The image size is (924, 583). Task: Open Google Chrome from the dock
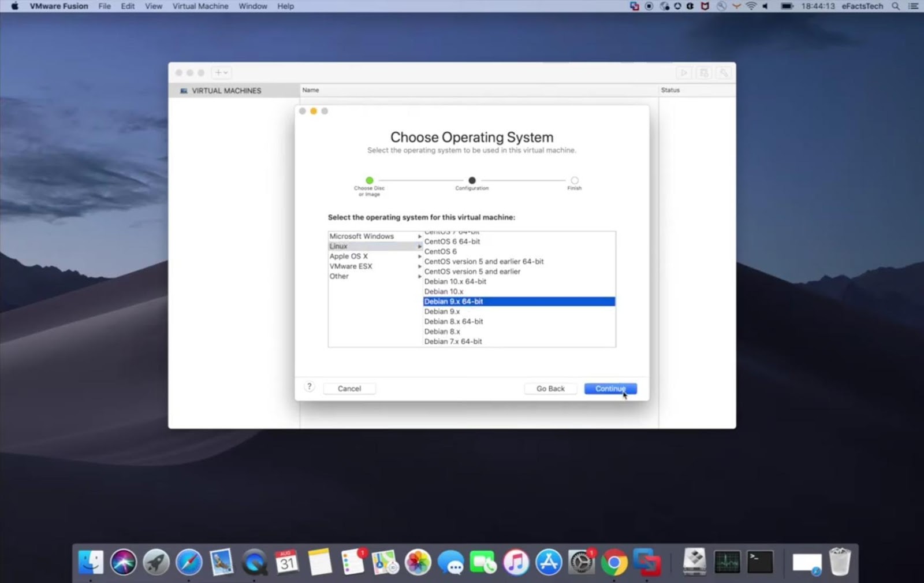point(614,562)
